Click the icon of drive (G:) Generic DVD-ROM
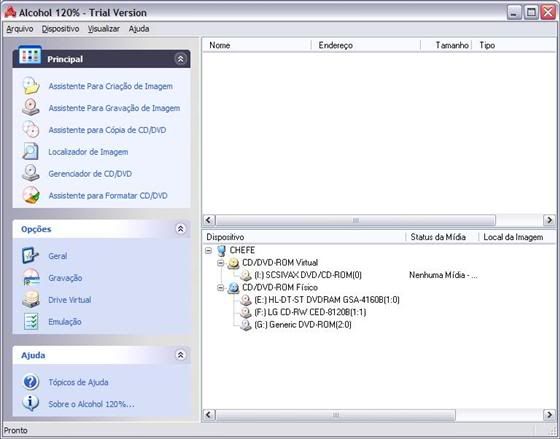This screenshot has width=560, height=439. pos(246,325)
